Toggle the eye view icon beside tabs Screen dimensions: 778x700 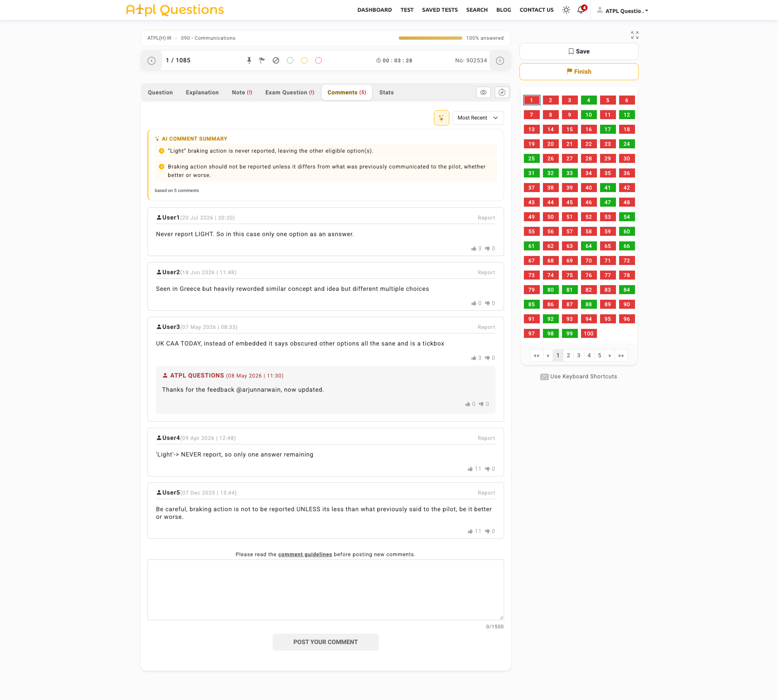[x=483, y=92]
